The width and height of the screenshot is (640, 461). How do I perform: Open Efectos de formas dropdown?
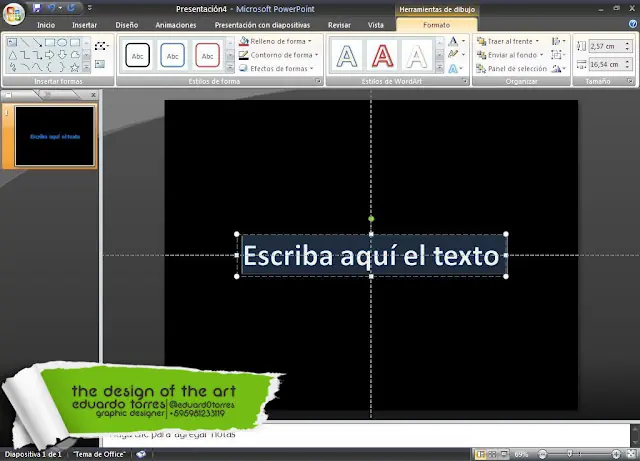click(281, 69)
